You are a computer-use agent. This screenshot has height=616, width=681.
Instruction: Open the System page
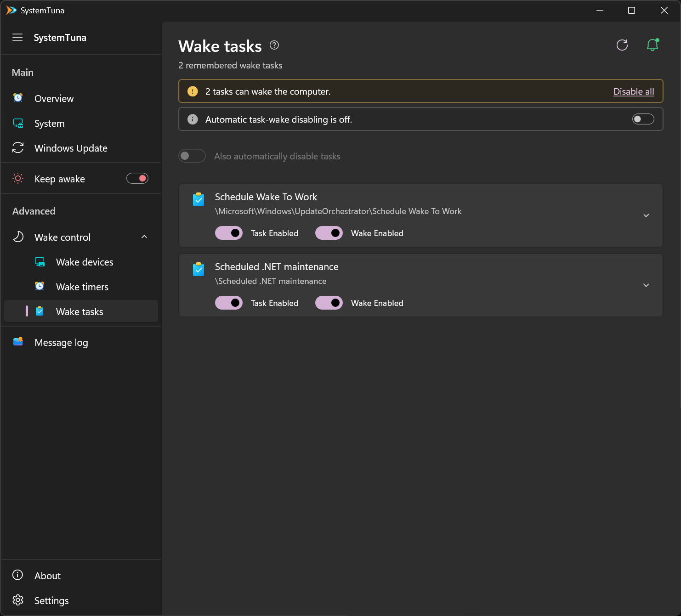pos(81,123)
